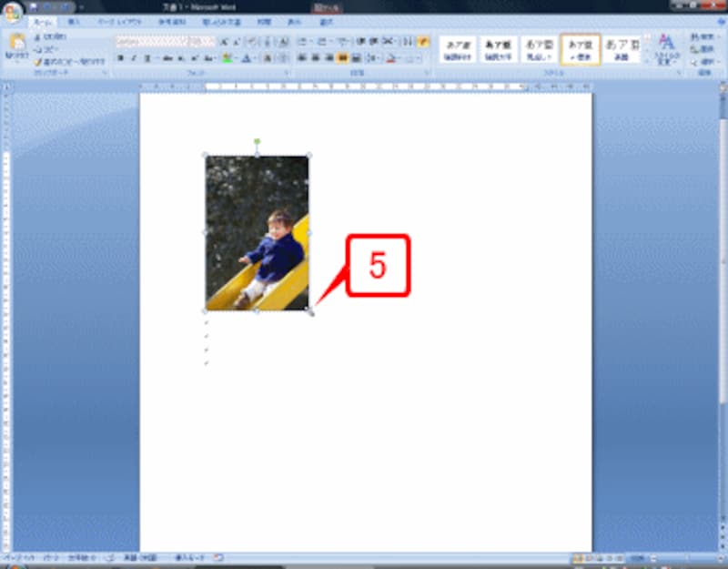Click the Save icon in Quick Access Toolbar
Image resolution: width=728 pixels, height=569 pixels.
[35, 6]
